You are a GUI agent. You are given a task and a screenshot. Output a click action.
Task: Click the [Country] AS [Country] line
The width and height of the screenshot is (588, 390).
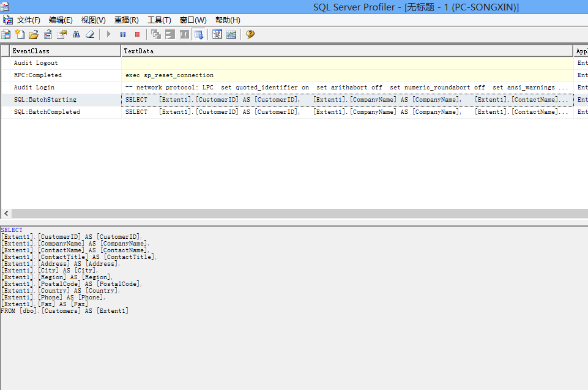pos(61,291)
